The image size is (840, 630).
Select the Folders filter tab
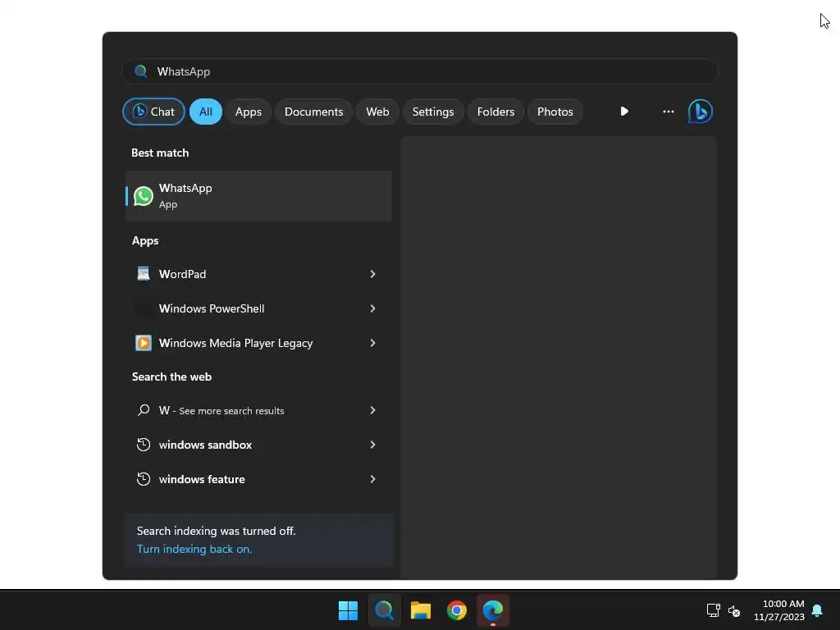coord(495,112)
